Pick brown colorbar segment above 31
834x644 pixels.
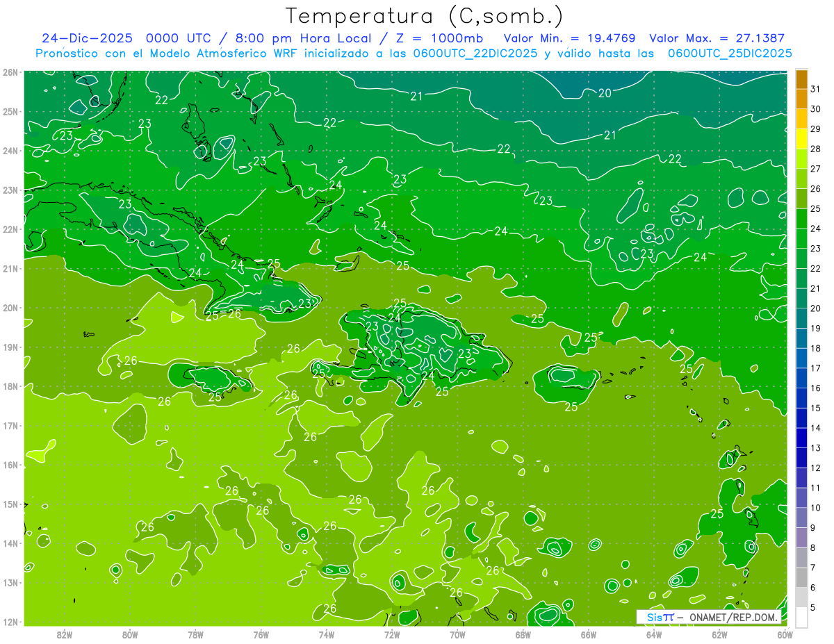tap(802, 79)
